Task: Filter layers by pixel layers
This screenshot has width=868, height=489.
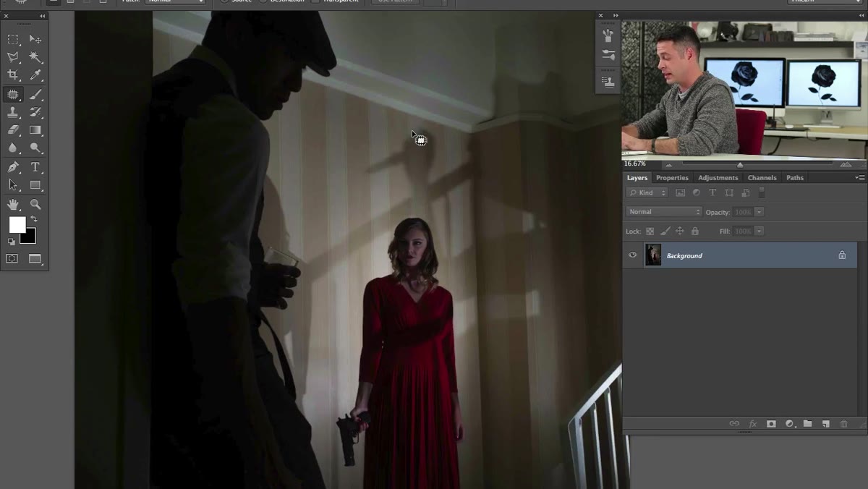Action: pos(681,193)
